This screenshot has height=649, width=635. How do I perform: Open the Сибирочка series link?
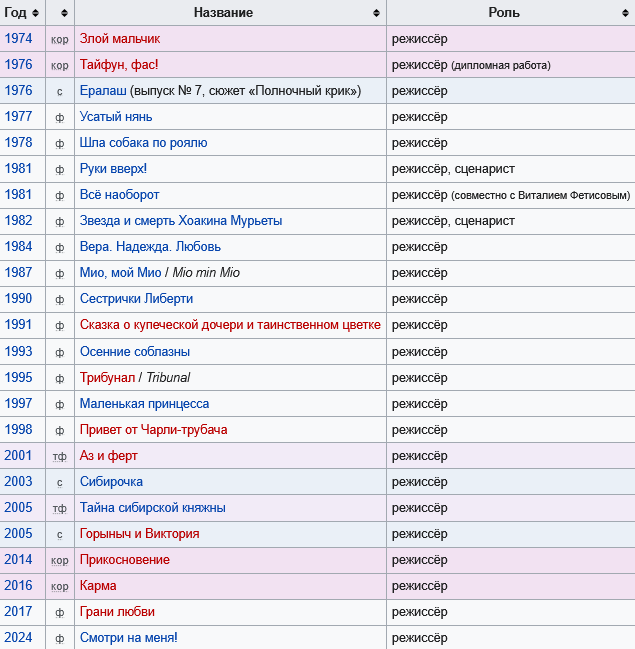(111, 482)
